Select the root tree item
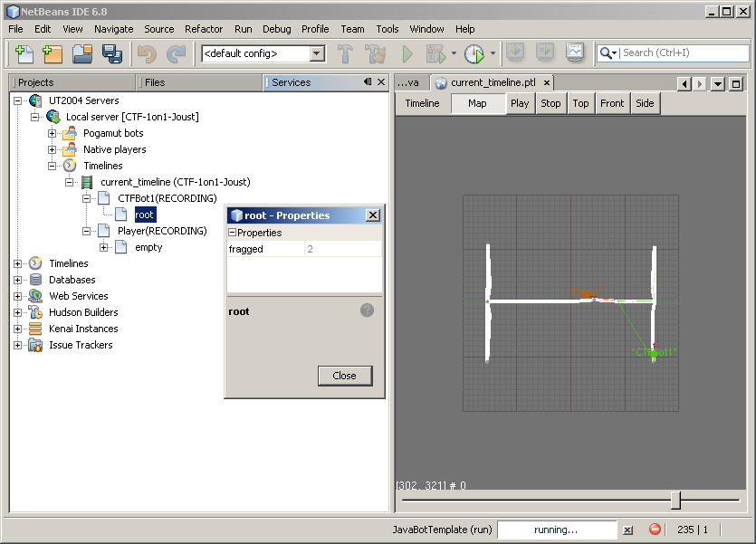This screenshot has height=544, width=756. point(144,215)
